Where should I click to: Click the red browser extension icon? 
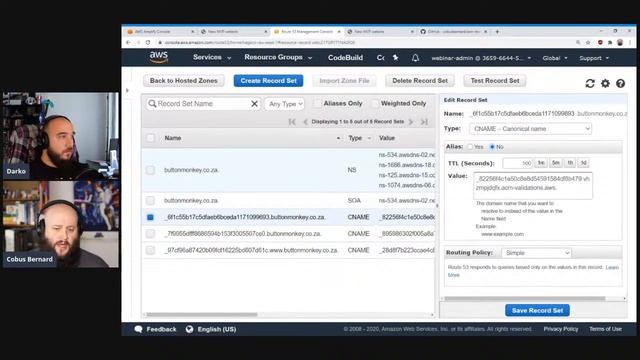tap(600, 42)
